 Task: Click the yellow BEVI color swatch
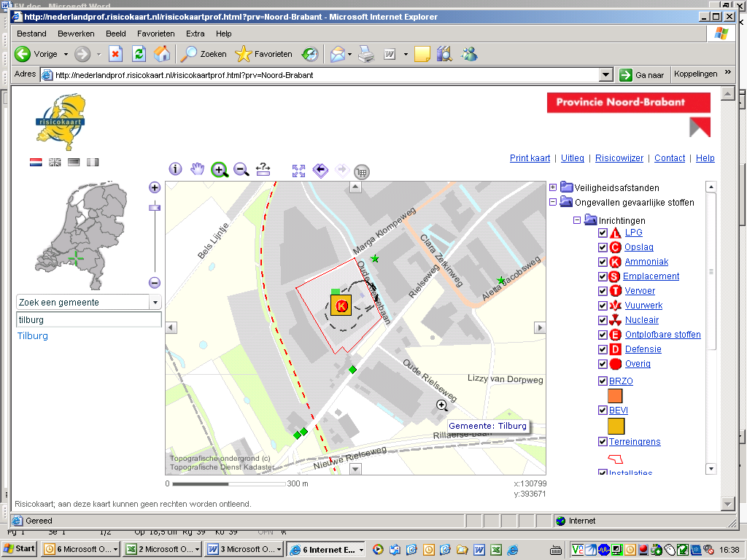click(616, 426)
